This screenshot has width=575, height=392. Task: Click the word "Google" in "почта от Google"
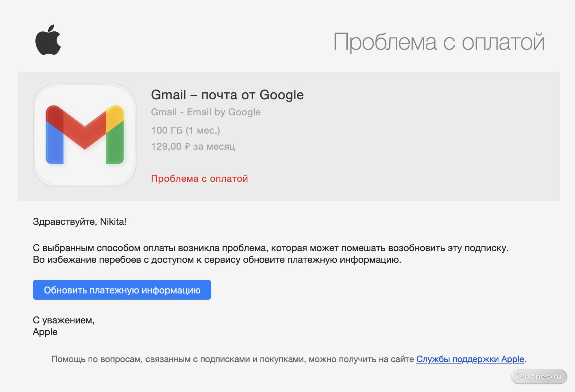[281, 95]
